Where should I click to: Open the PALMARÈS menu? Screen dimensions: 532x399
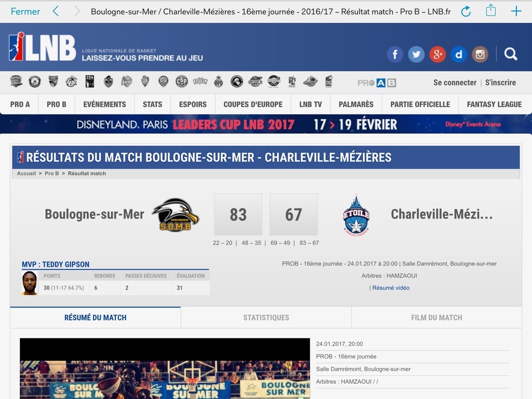pos(356,104)
